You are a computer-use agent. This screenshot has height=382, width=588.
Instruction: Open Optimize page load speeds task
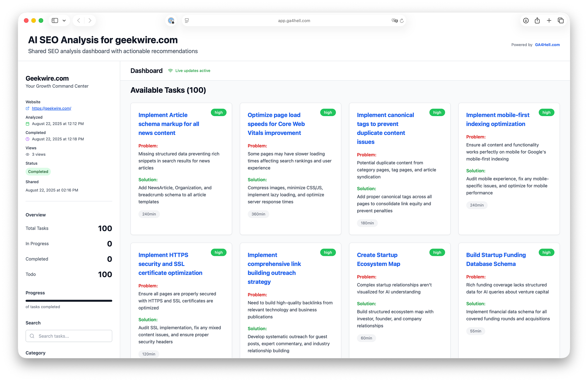point(276,124)
